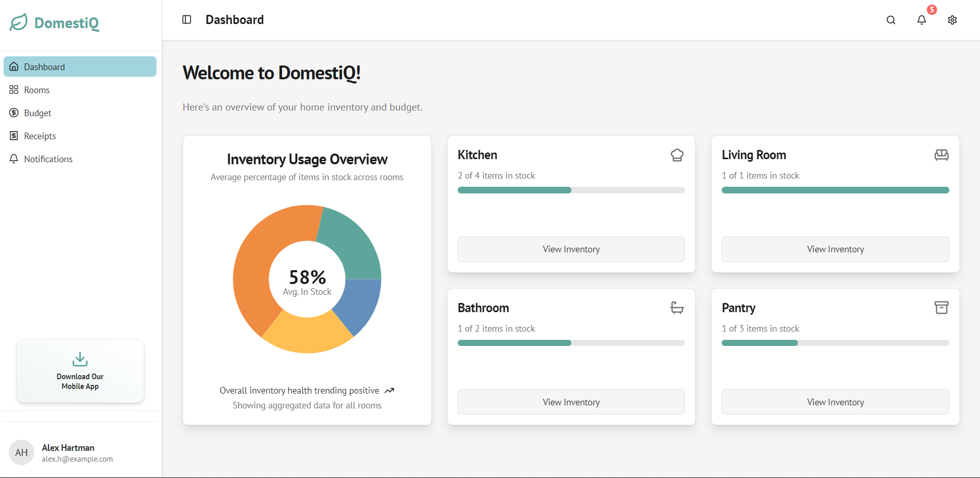Click '1 of 1 items in stock'
This screenshot has width=980, height=478.
coord(761,176)
